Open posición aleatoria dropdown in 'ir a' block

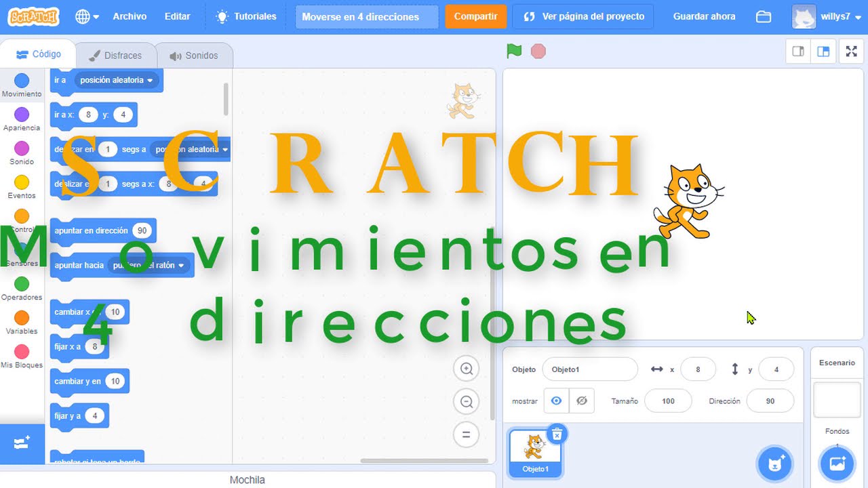(117, 80)
